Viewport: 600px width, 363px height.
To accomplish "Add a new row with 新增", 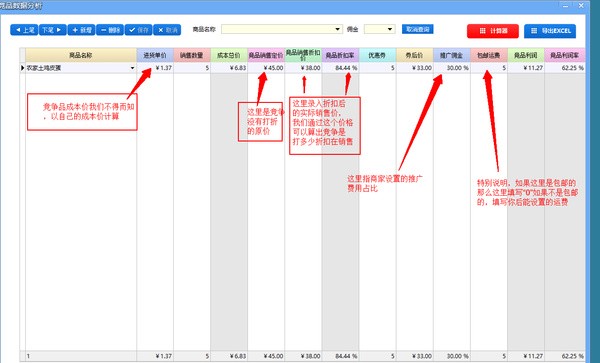I will [x=82, y=30].
